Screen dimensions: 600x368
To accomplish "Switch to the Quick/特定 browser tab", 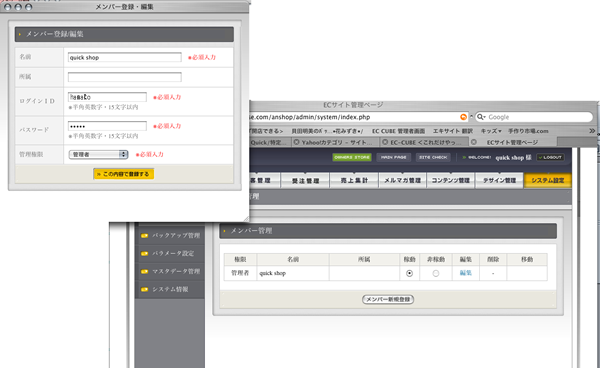I will (269, 142).
